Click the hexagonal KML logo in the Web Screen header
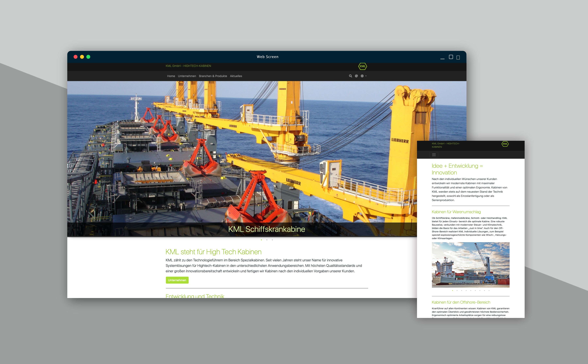 363,66
